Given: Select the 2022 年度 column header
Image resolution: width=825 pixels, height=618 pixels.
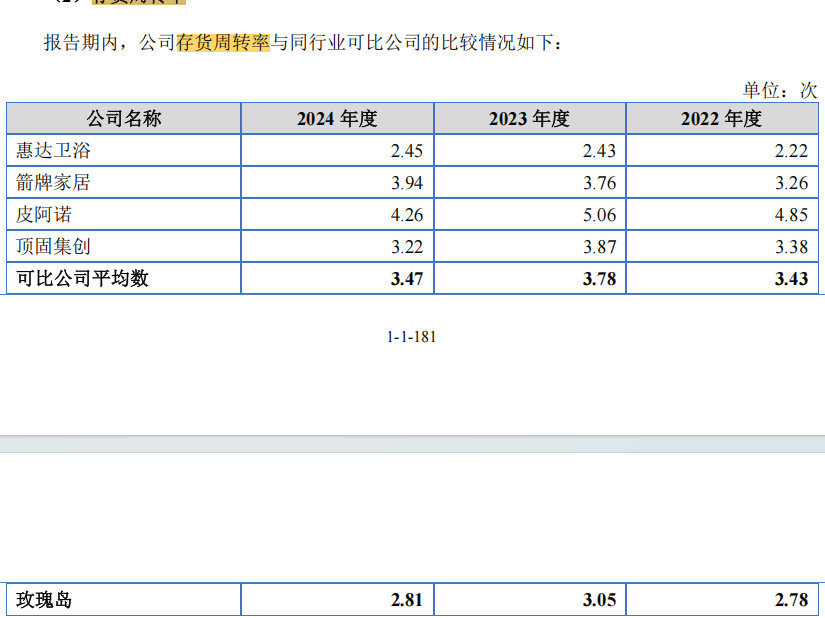Looking at the screenshot, I should [721, 119].
